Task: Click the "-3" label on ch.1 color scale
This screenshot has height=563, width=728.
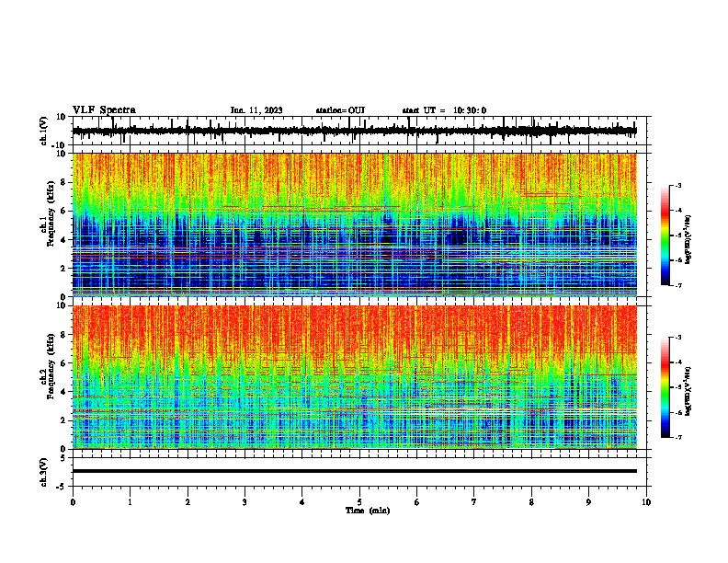Action: pyautogui.click(x=678, y=186)
